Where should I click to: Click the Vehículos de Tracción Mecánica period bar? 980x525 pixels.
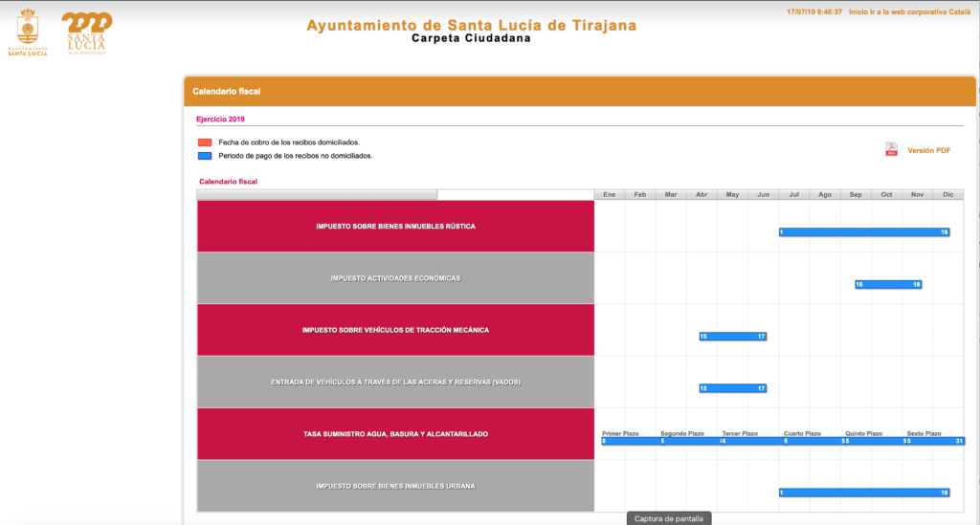[732, 336]
